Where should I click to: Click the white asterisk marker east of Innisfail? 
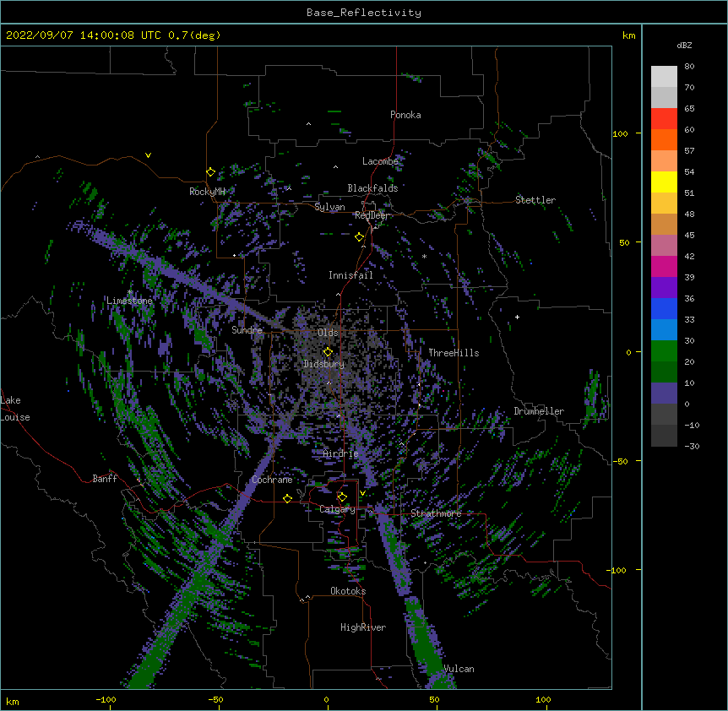[x=424, y=256]
